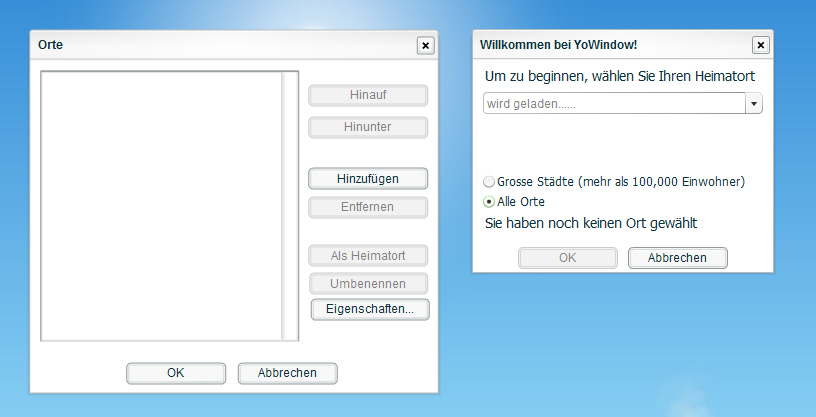Click the Hinauf button
The width and height of the screenshot is (816, 417).
coord(368,96)
